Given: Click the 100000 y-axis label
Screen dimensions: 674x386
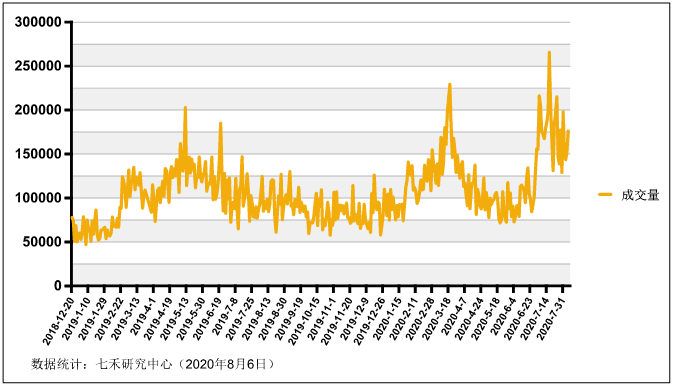Looking at the screenshot, I should click(x=38, y=198).
